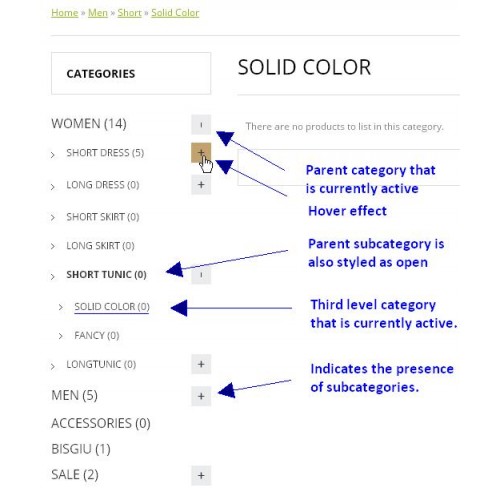Expand the SHORT DRESS subcategory plus button
The height and width of the screenshot is (500, 500).
pos(201,153)
